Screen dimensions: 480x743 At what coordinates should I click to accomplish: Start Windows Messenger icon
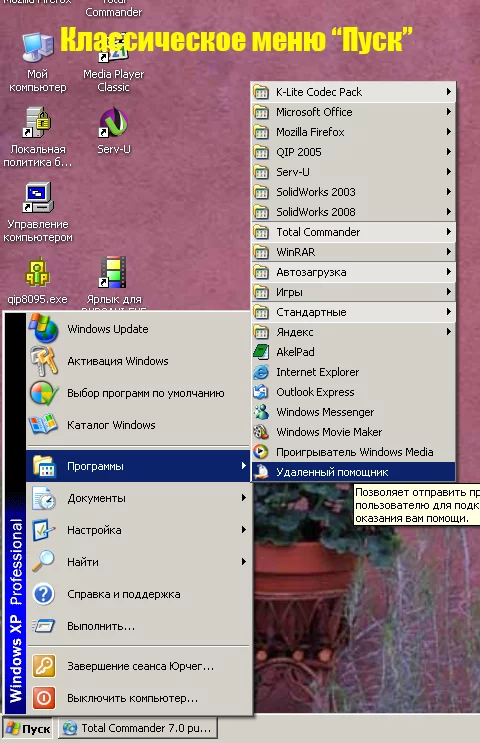pyautogui.click(x=261, y=412)
